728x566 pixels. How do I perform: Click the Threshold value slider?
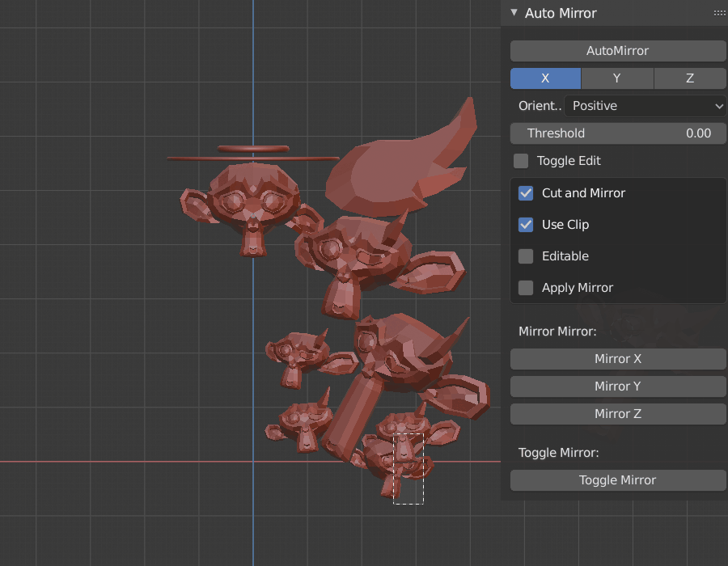617,133
